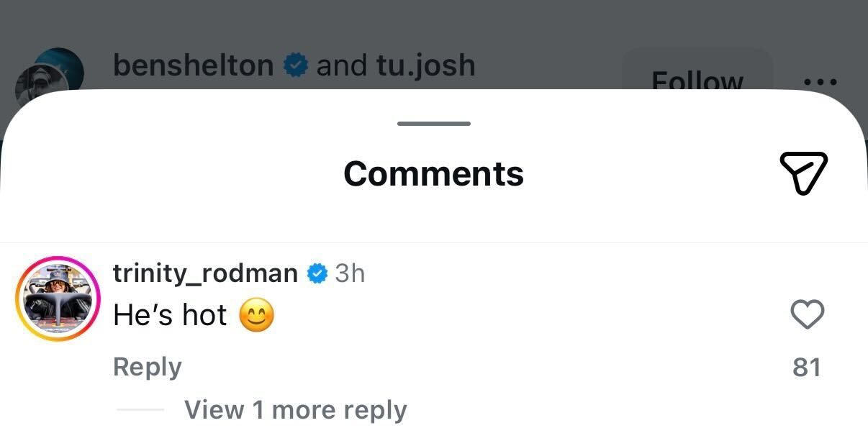
Task: Click the smiling emoji in the comment
Action: click(256, 315)
